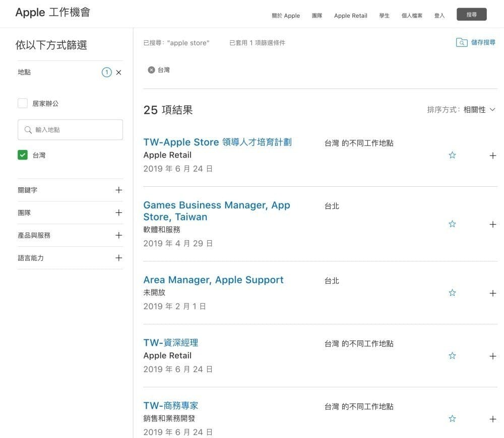Screen dimensions: 504x438
Task: Enable the 居家辦公 checkbox
Action: point(23,103)
